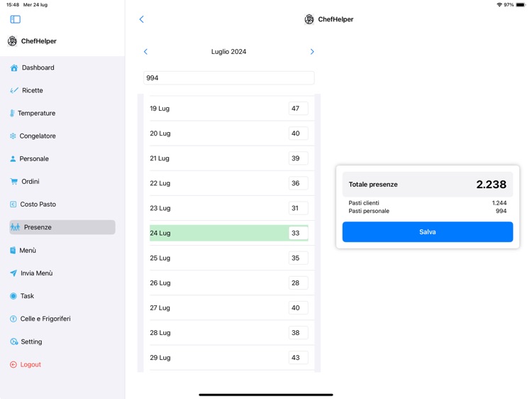Viewport: 532px width, 399px height.
Task: Click the Ricette utensils icon
Action: click(x=14, y=90)
